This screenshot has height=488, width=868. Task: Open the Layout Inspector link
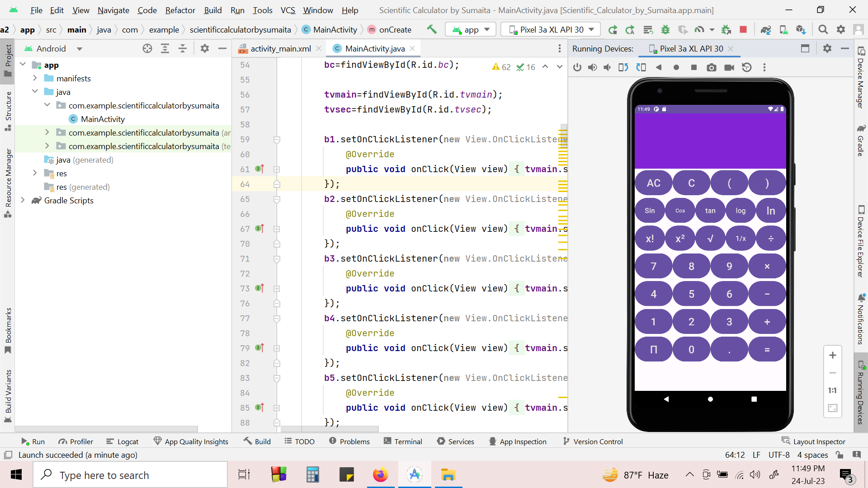click(818, 441)
